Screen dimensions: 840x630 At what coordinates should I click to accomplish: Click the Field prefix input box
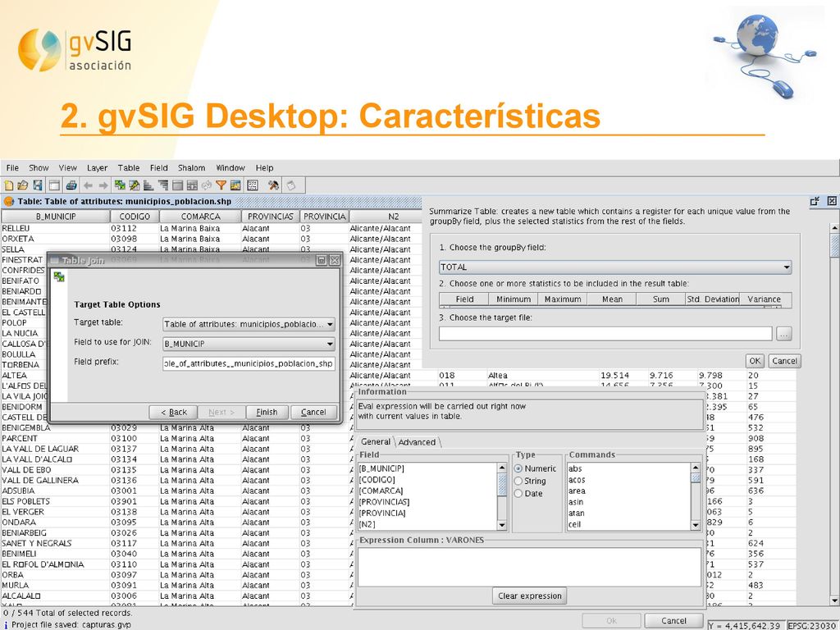tap(249, 363)
